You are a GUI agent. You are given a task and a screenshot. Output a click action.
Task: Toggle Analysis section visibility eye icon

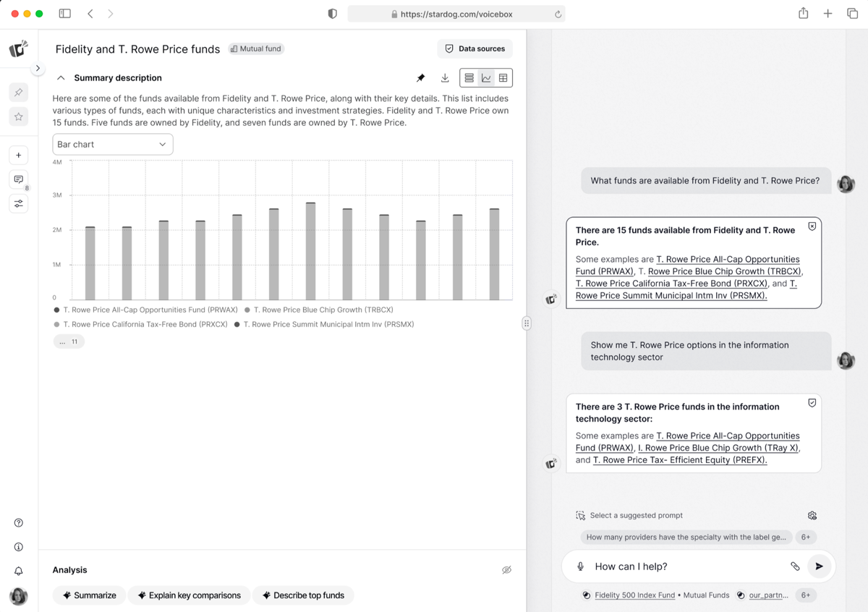506,570
